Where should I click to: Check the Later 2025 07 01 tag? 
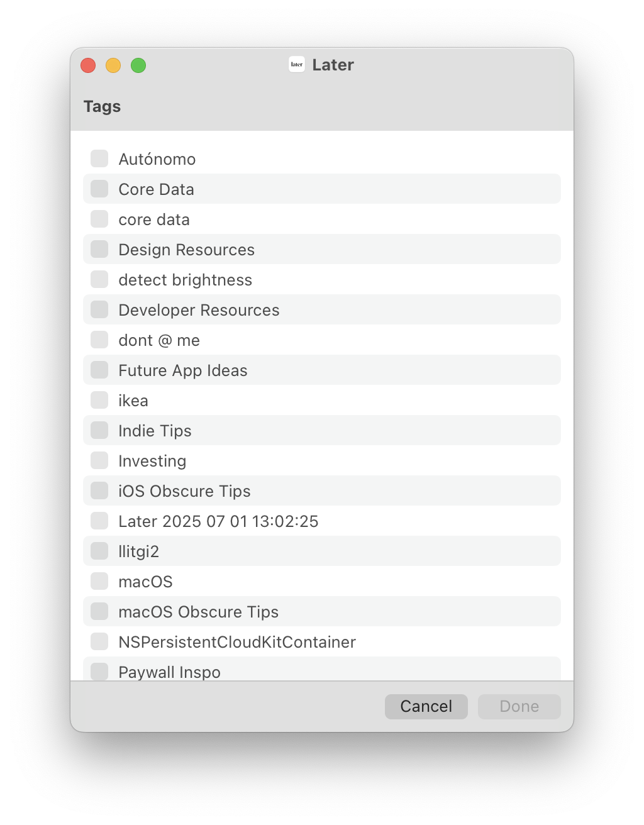(99, 521)
